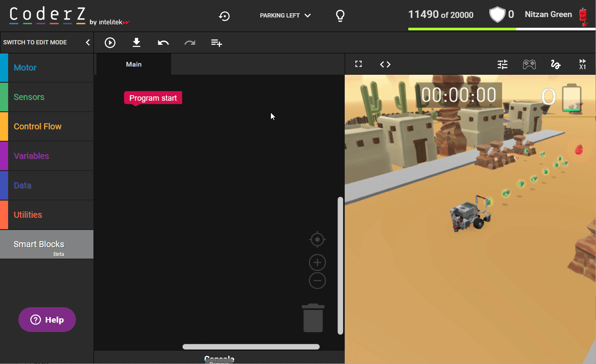Click the download icon in the toolbar
This screenshot has height=364, width=596.
tap(137, 42)
